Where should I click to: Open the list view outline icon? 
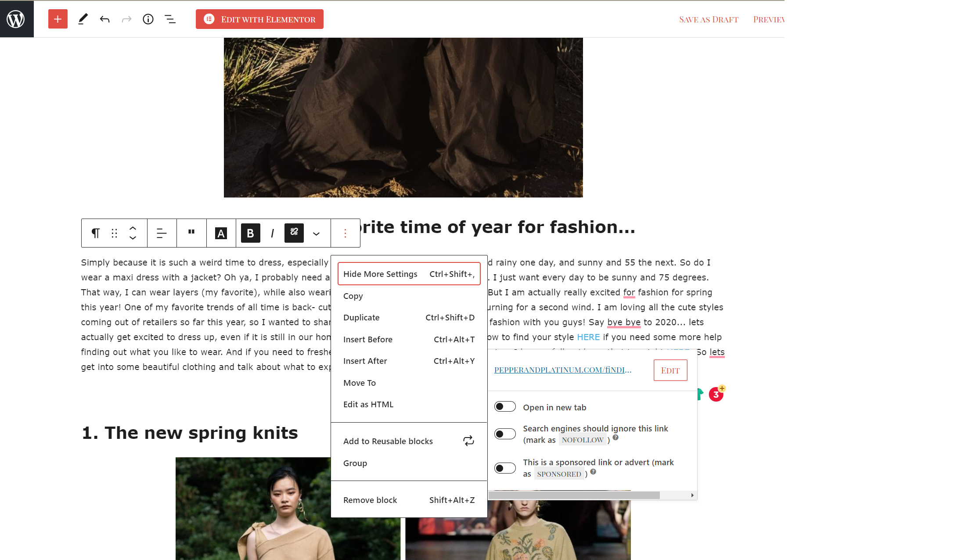pyautogui.click(x=170, y=19)
